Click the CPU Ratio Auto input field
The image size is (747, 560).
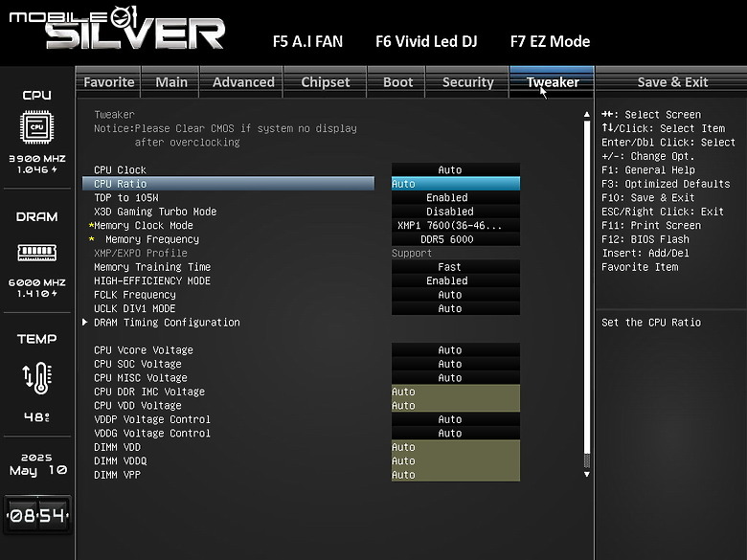[456, 184]
